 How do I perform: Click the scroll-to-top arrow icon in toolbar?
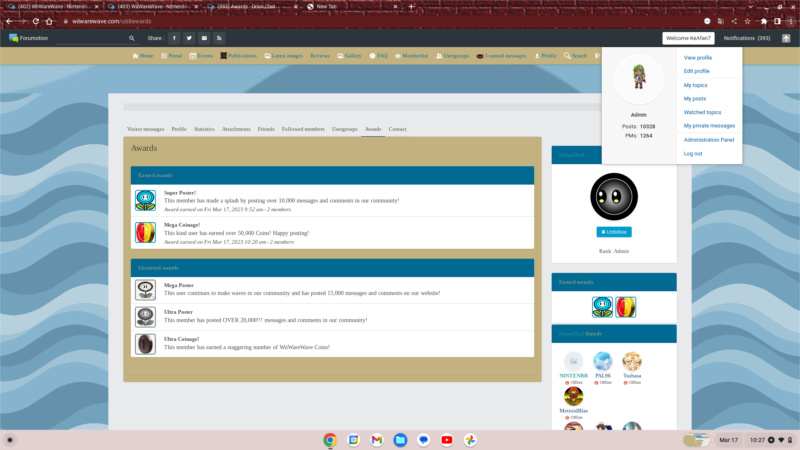pos(786,38)
